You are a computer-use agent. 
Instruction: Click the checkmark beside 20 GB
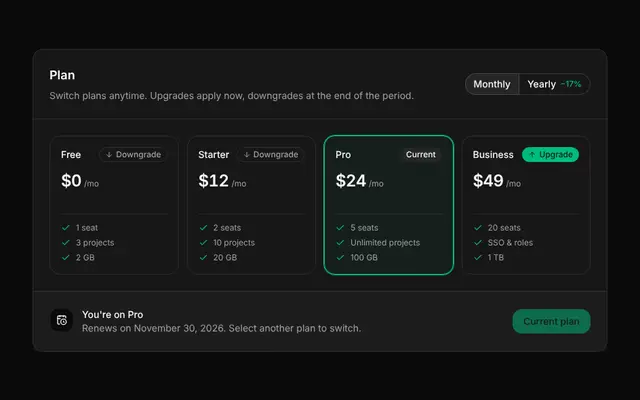(203, 258)
